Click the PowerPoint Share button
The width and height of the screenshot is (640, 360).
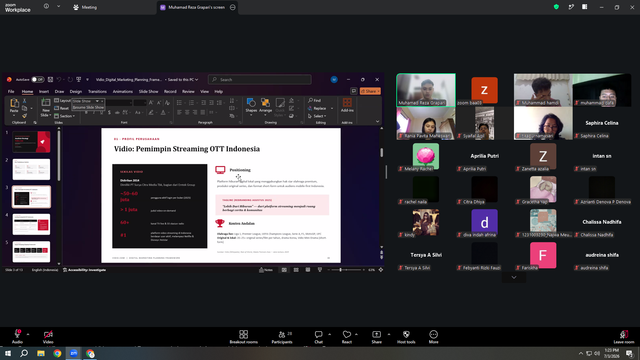(x=370, y=91)
